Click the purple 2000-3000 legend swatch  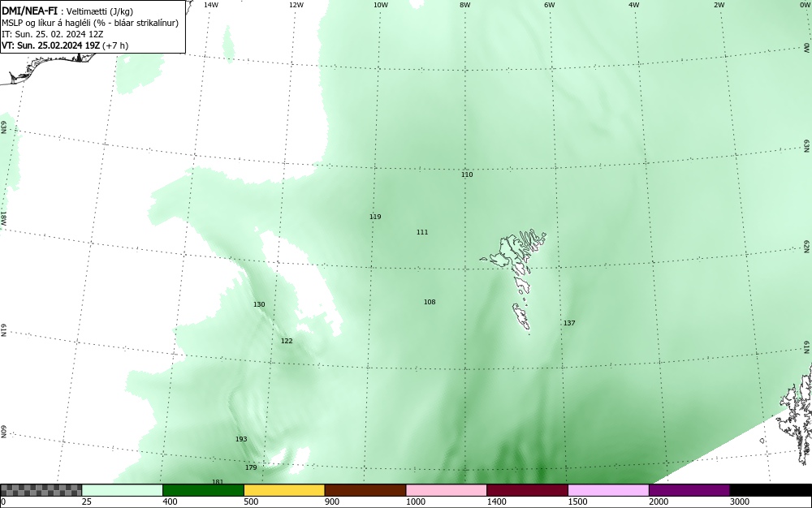(x=689, y=490)
